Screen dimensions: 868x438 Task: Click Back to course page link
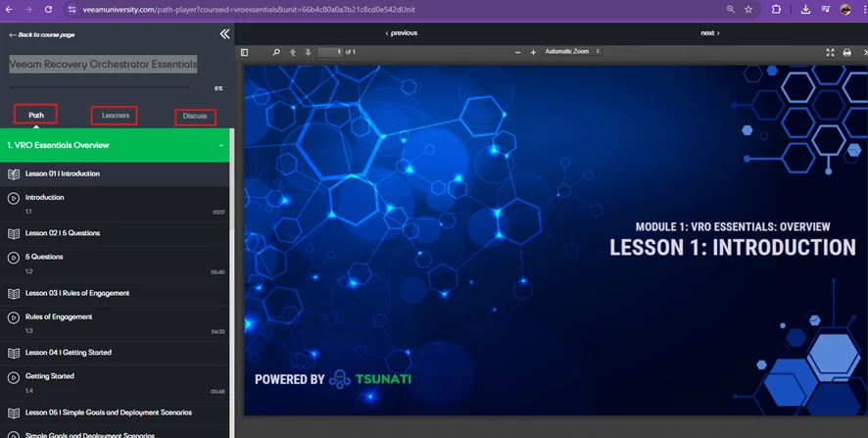(41, 34)
